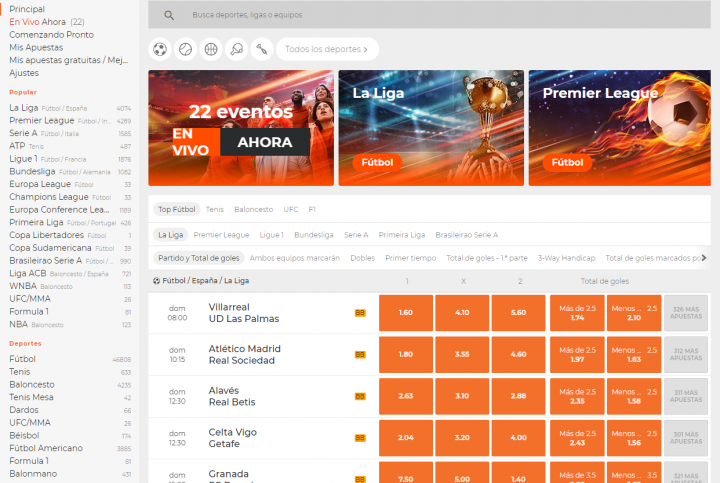Pick Más de 2.5 at 1.74
This screenshot has height=483, width=720.
tap(578, 313)
